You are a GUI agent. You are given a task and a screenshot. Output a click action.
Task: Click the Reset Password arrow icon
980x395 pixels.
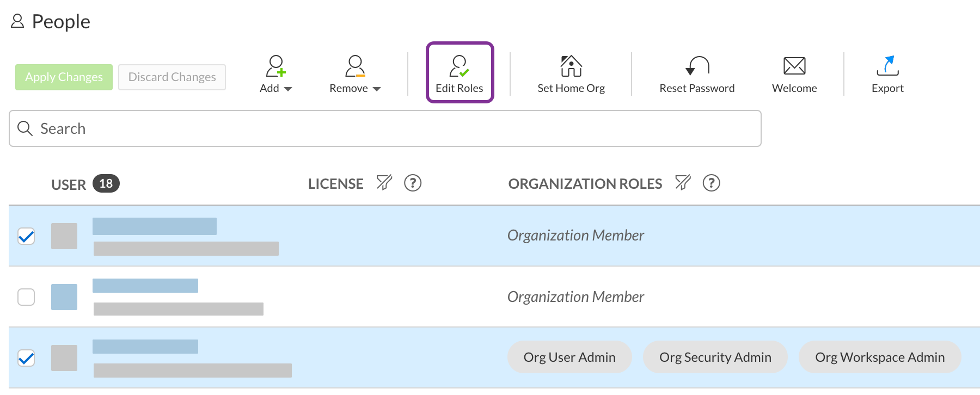[x=697, y=66]
